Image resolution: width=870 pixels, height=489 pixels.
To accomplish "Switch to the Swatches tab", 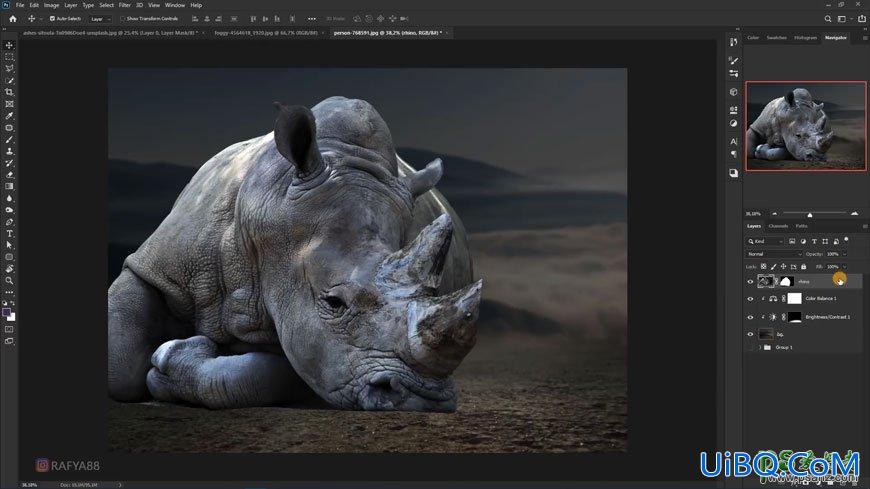I will pyautogui.click(x=776, y=38).
